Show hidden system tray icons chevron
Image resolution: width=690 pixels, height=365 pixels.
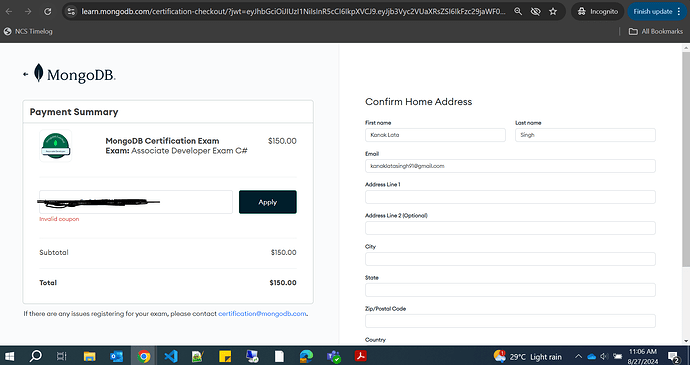(x=579, y=356)
